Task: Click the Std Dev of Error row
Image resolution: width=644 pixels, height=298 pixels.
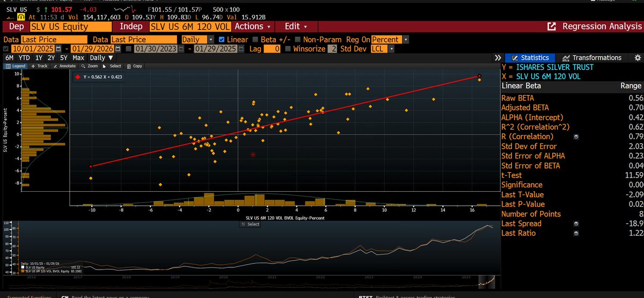Action: click(572, 146)
